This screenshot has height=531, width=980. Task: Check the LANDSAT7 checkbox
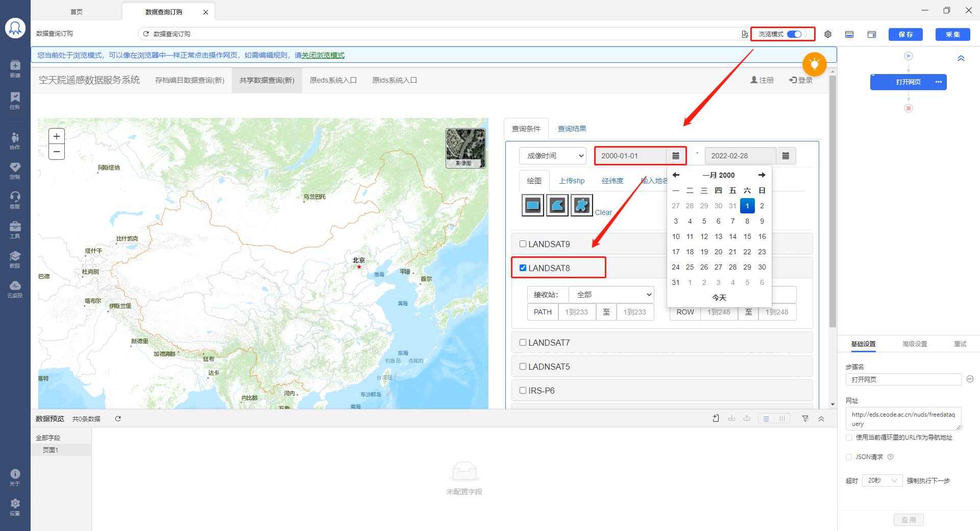coord(523,342)
